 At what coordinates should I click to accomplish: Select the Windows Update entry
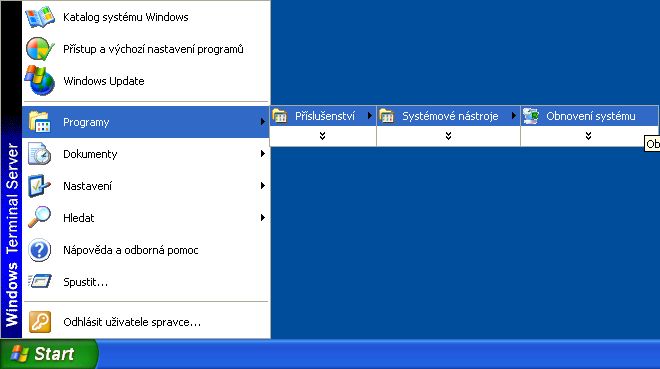146,81
